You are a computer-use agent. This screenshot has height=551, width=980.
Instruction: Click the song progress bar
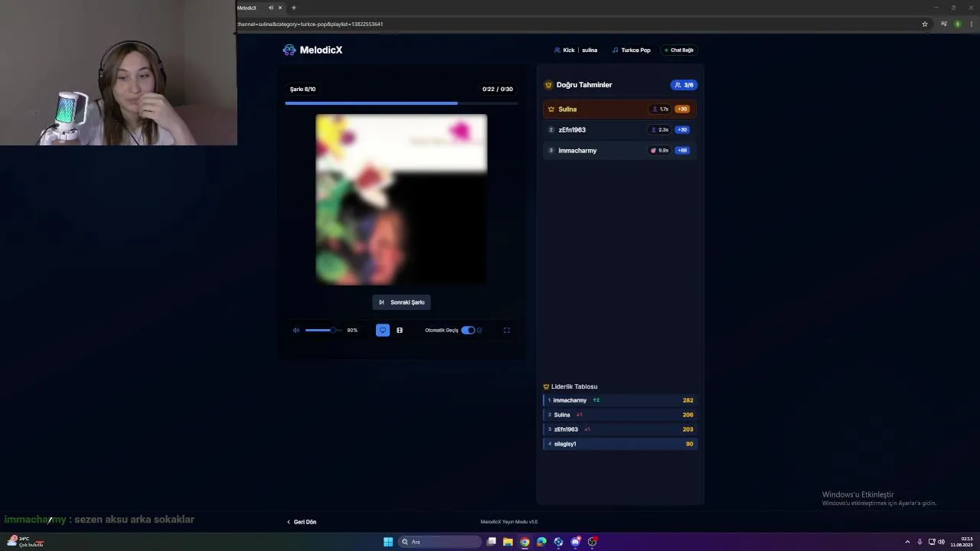click(x=401, y=103)
